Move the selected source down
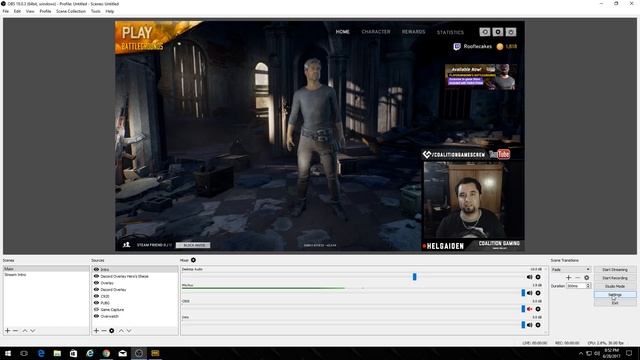640x360 pixels. [129, 331]
